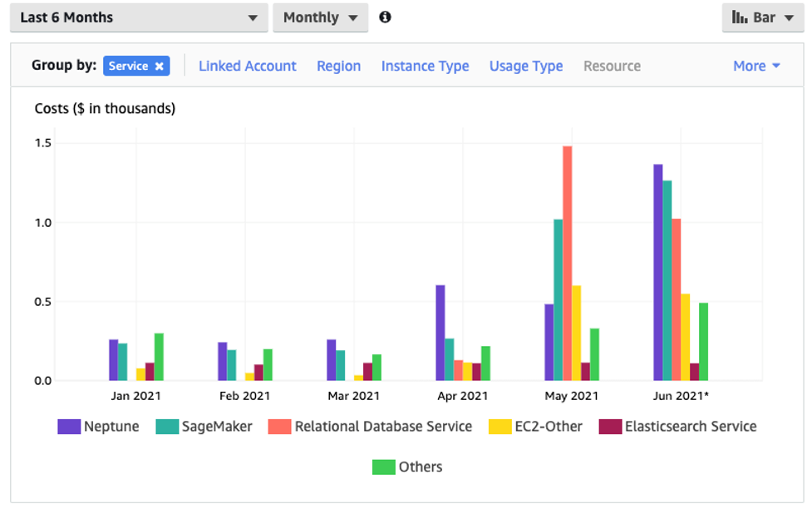
Task: Click the Neptune bar in Apr 2021
Action: [x=440, y=333]
